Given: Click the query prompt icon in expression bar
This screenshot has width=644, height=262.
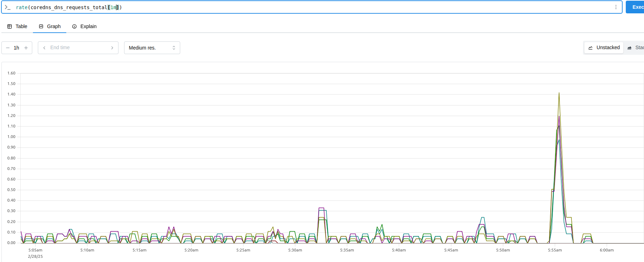Looking at the screenshot, I should click(8, 7).
